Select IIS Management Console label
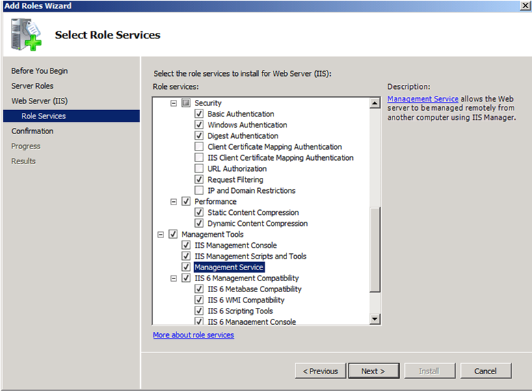 [x=235, y=245]
